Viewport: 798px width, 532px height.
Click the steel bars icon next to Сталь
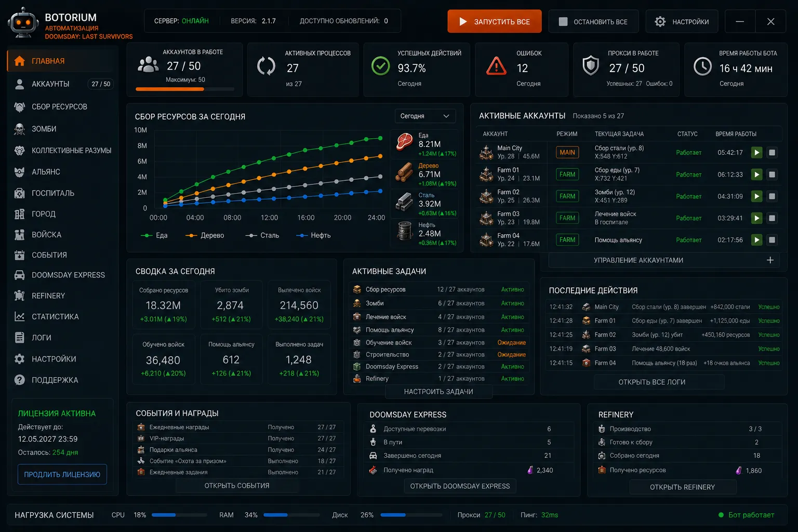click(x=404, y=202)
